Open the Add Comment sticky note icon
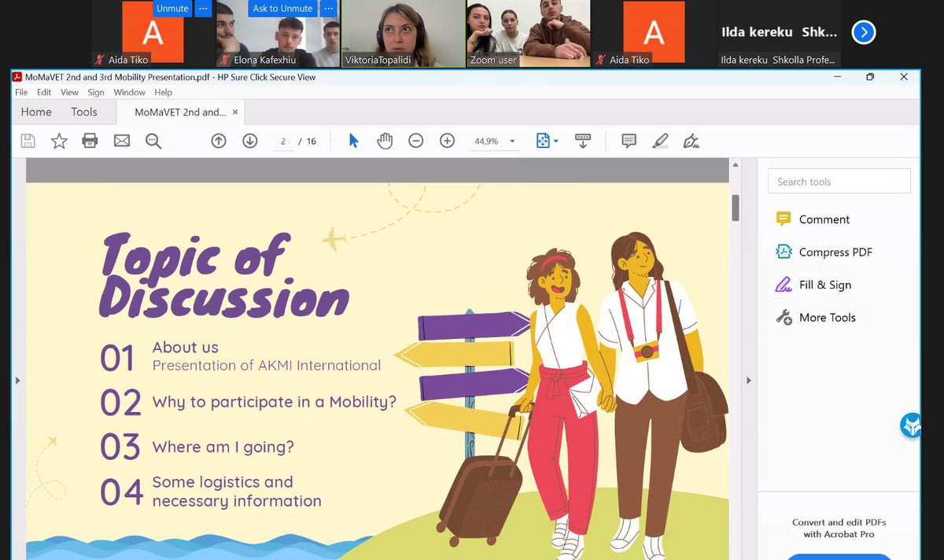 coord(629,140)
